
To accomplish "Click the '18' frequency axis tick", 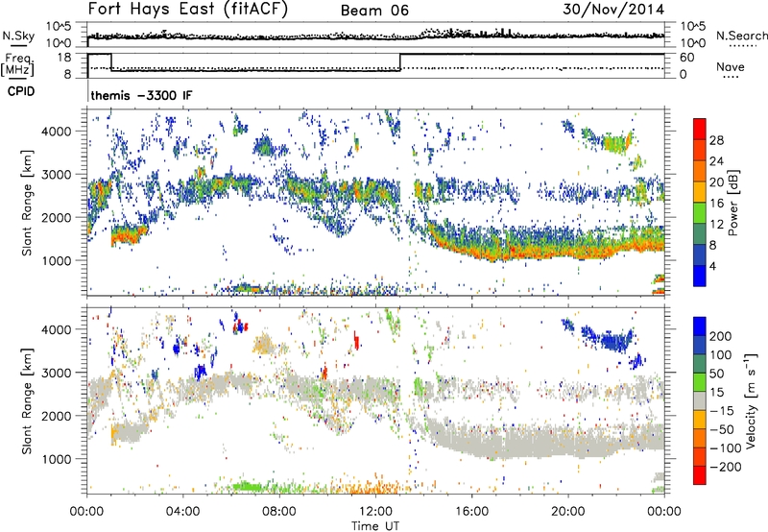I will [64, 57].
